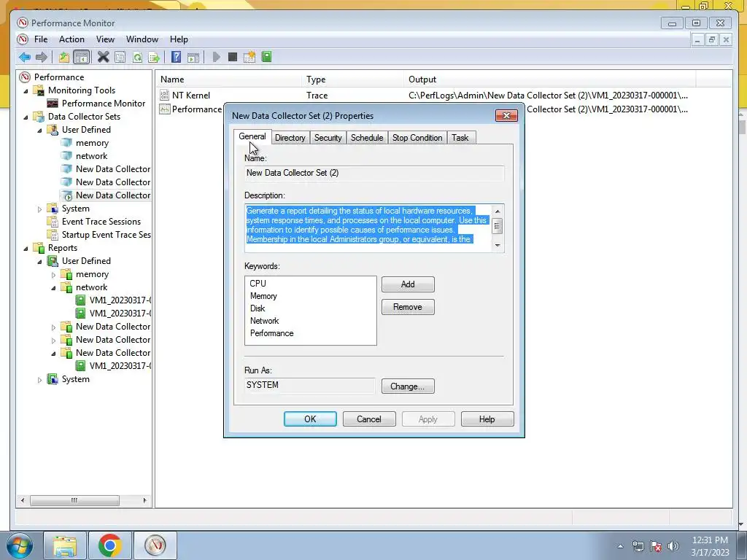Click the Name field of collector set
Image resolution: width=747 pixels, height=560 pixels.
pos(374,173)
